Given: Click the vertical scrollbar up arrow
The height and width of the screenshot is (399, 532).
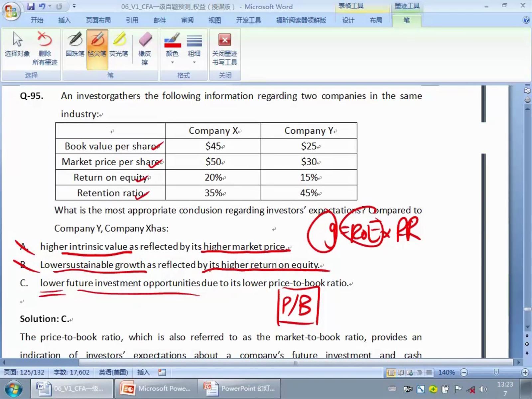Looking at the screenshot, I should [527, 108].
